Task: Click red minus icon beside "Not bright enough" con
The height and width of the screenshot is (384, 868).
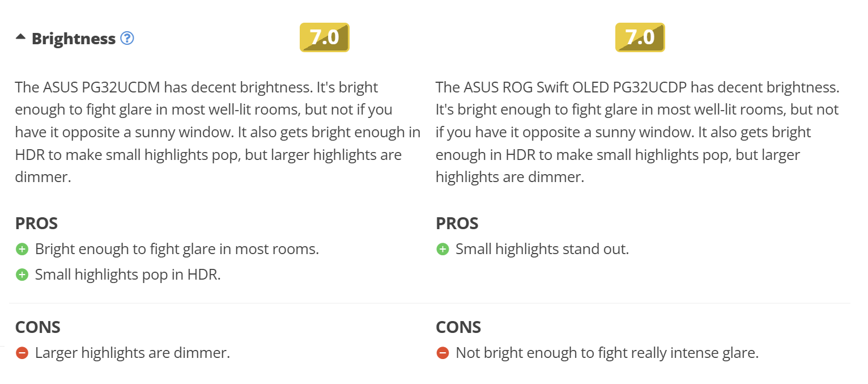Action: (x=442, y=353)
